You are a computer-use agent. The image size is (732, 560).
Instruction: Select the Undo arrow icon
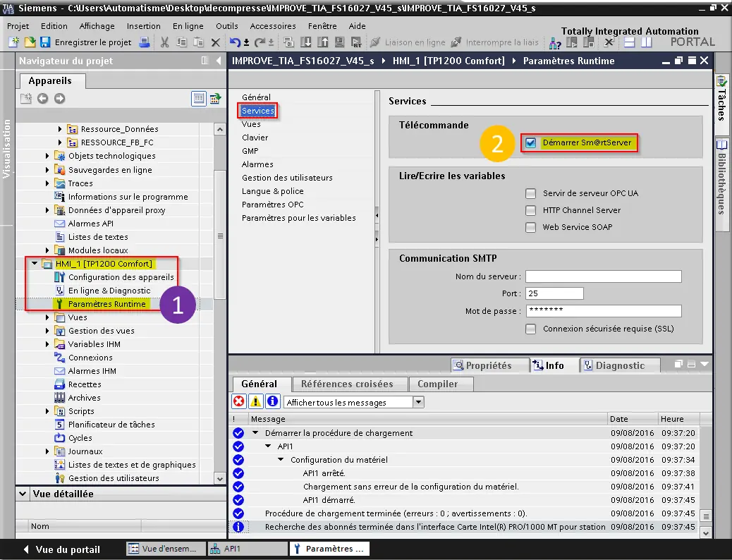pyautogui.click(x=235, y=42)
